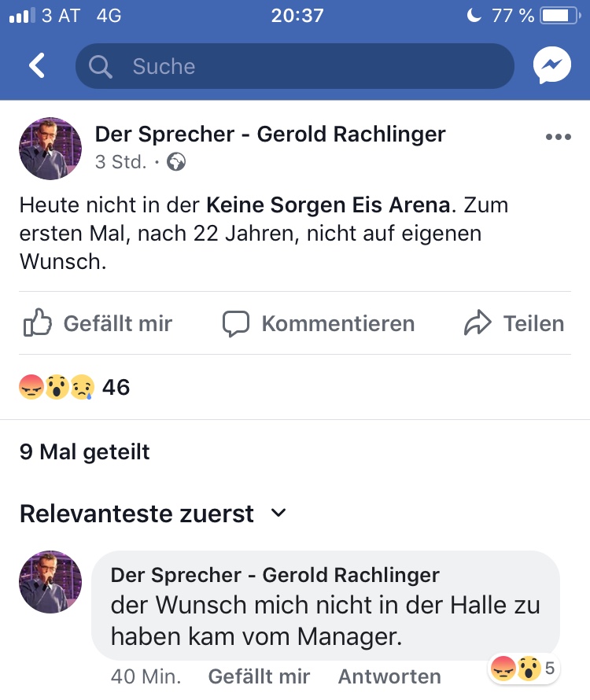Open Keine Sorgen Eis Arena link

[329, 205]
